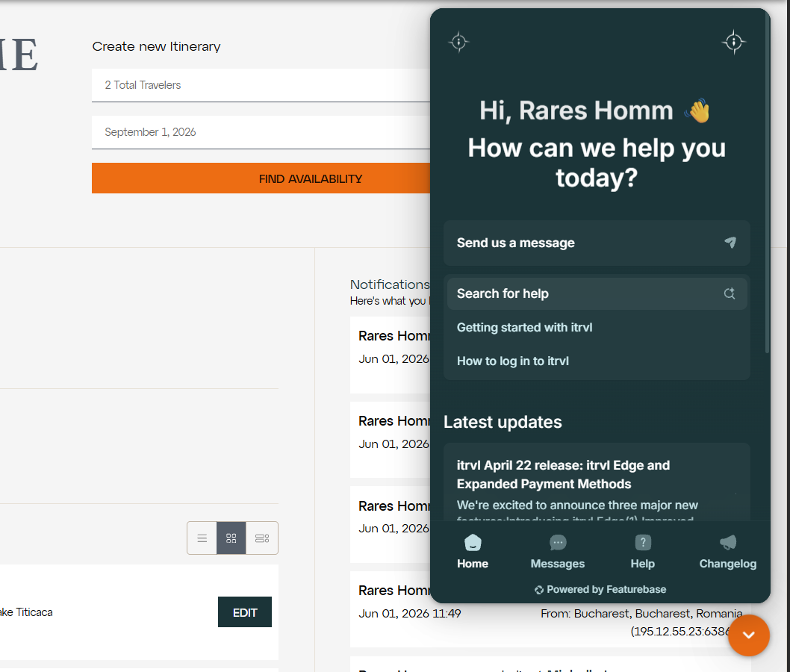Viewport: 790px width, 672px height.
Task: Switch to the Changelog tab
Action: (727, 552)
